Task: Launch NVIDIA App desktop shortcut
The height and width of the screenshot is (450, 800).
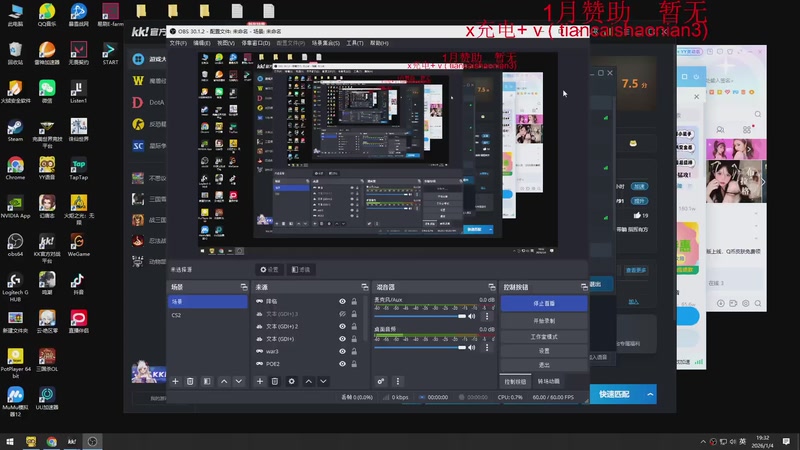Action: 15,207
